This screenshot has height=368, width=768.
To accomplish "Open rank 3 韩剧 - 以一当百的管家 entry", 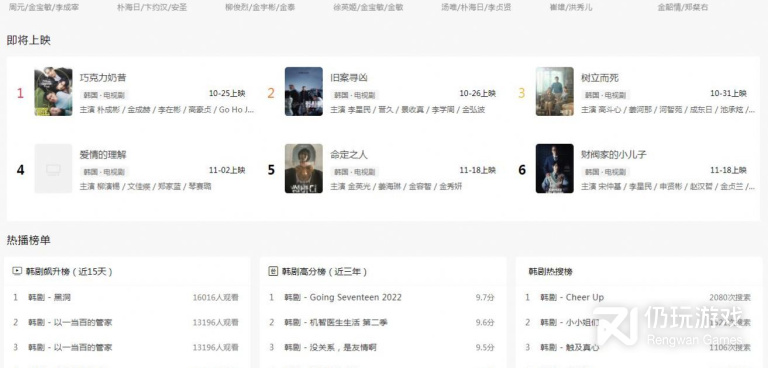I will pyautogui.click(x=70, y=347).
